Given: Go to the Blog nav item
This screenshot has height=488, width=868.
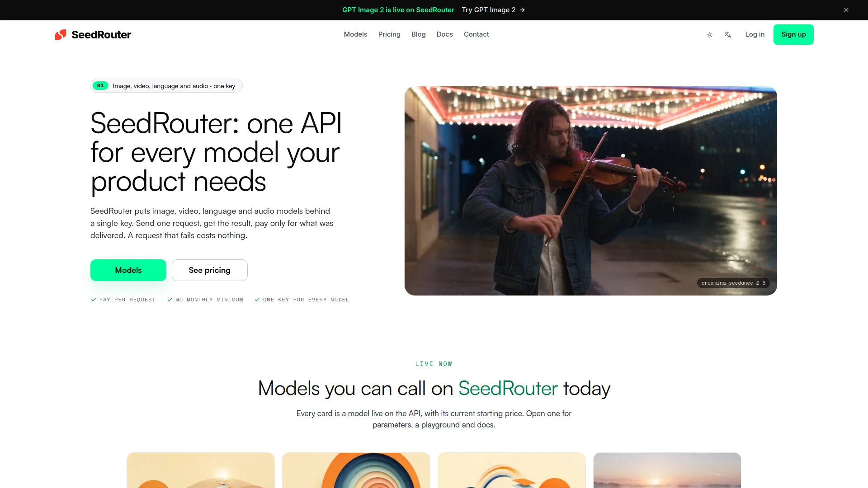Looking at the screenshot, I should click(419, 34).
